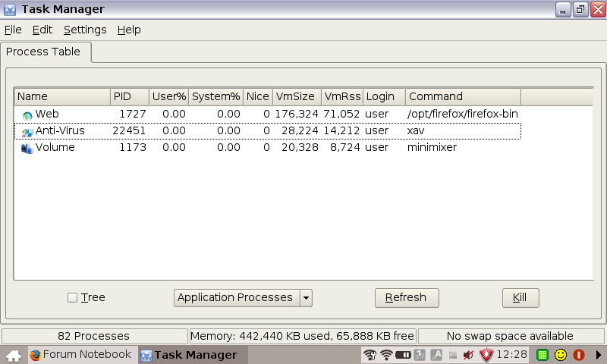
Task: Click VmSize value 20,328
Action: pyautogui.click(x=300, y=147)
